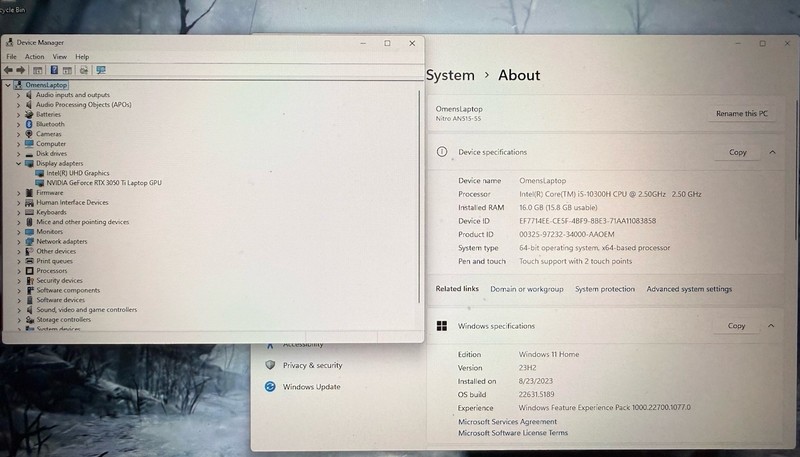This screenshot has width=800, height=457.
Task: Expand Audio inputs and outputs
Action: coord(18,95)
